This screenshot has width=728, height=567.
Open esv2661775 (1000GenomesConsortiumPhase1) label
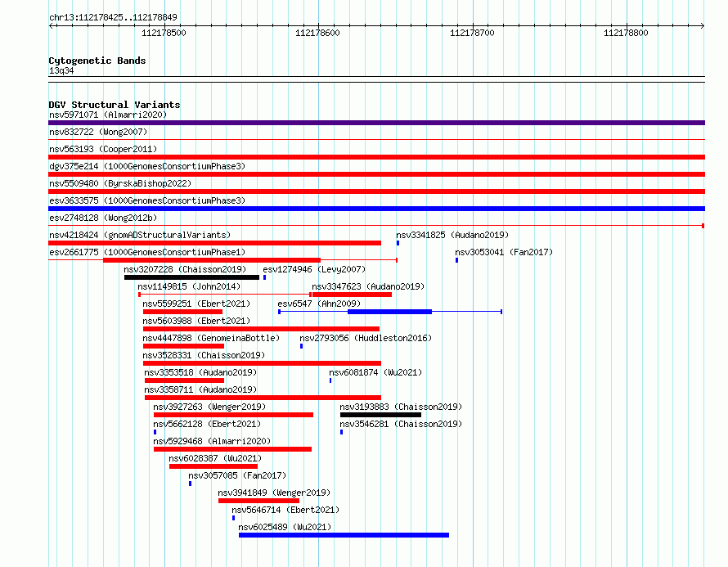coord(147,252)
